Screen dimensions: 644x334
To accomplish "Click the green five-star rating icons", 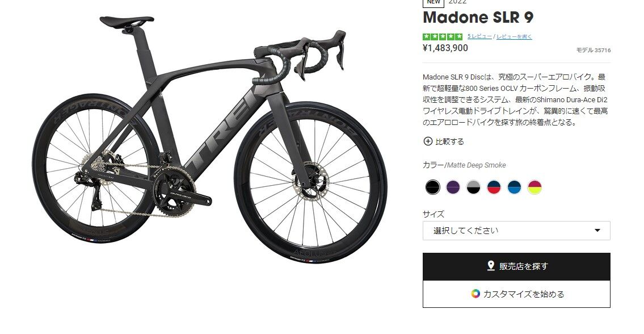I will 443,36.
